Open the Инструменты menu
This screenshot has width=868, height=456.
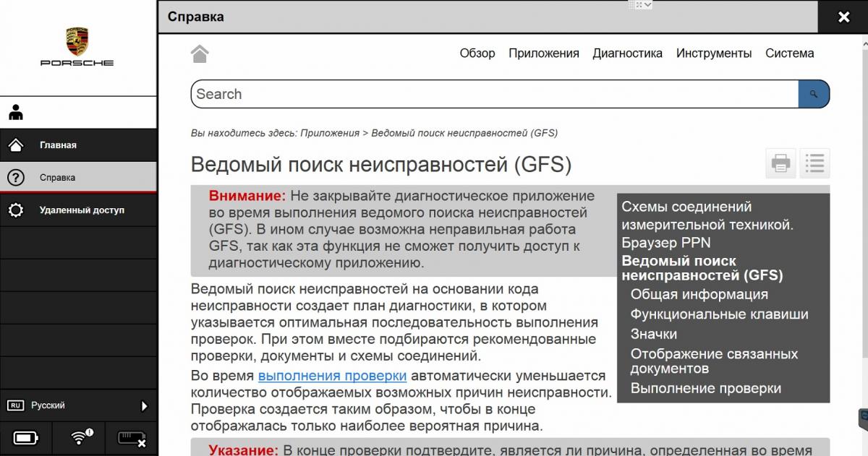click(x=713, y=53)
